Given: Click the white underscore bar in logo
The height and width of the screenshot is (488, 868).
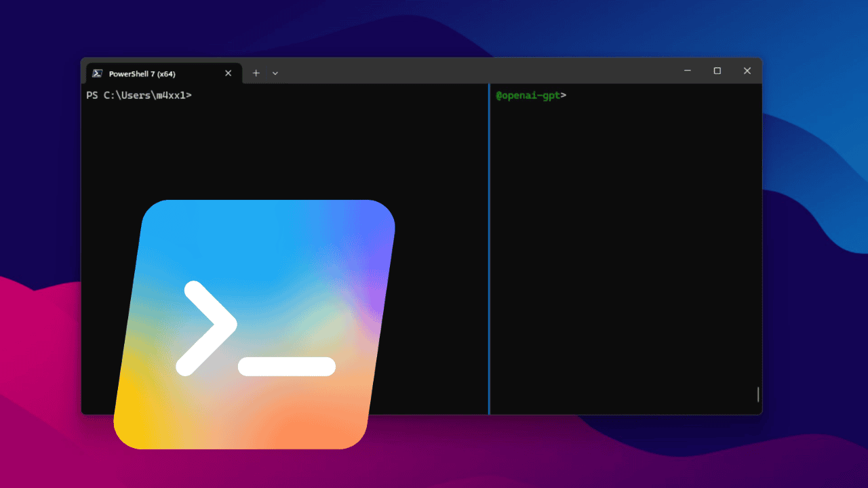Looking at the screenshot, I should [x=287, y=366].
